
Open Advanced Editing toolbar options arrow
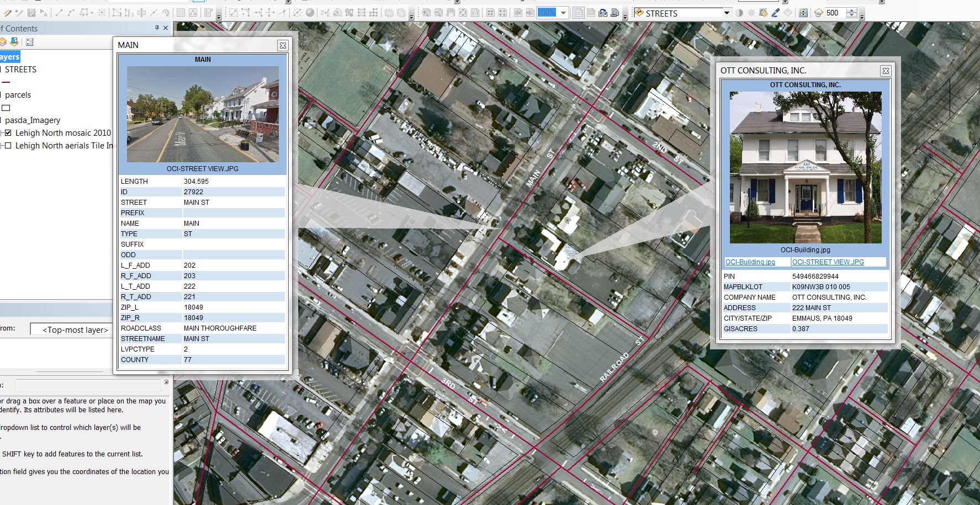pyautogui.click(x=412, y=17)
